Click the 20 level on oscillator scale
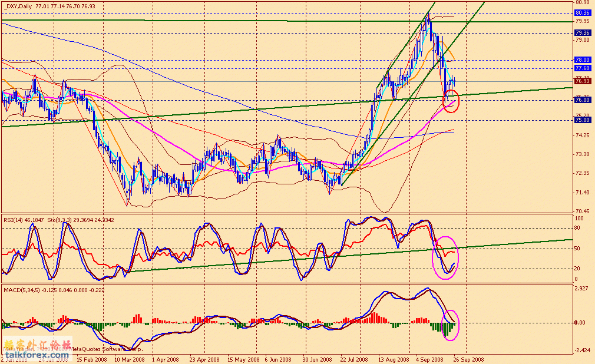This screenshot has height=364, width=595. pyautogui.click(x=577, y=269)
